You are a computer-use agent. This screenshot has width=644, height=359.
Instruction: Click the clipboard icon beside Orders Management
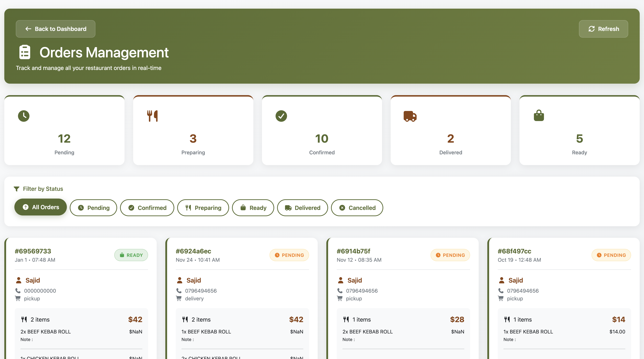25,52
